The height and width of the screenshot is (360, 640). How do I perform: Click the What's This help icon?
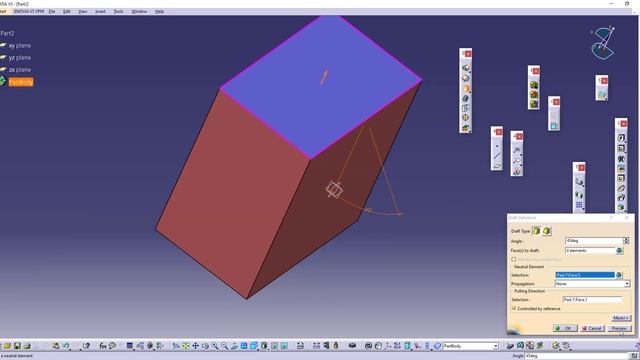pyautogui.click(x=86, y=346)
